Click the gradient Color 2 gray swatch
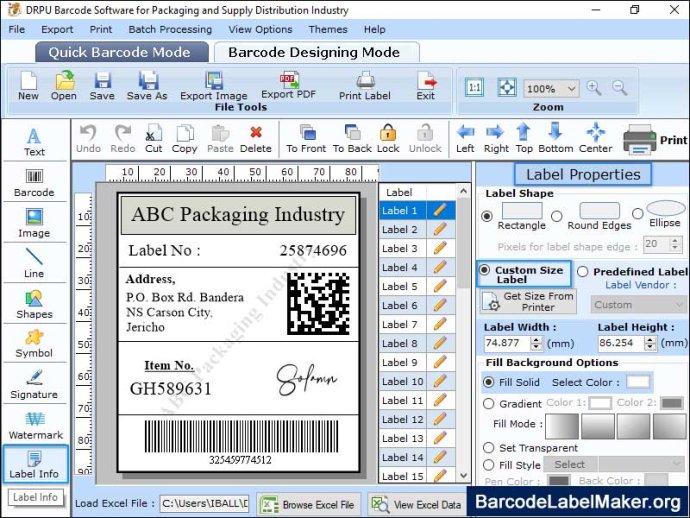690x518 pixels. click(672, 403)
